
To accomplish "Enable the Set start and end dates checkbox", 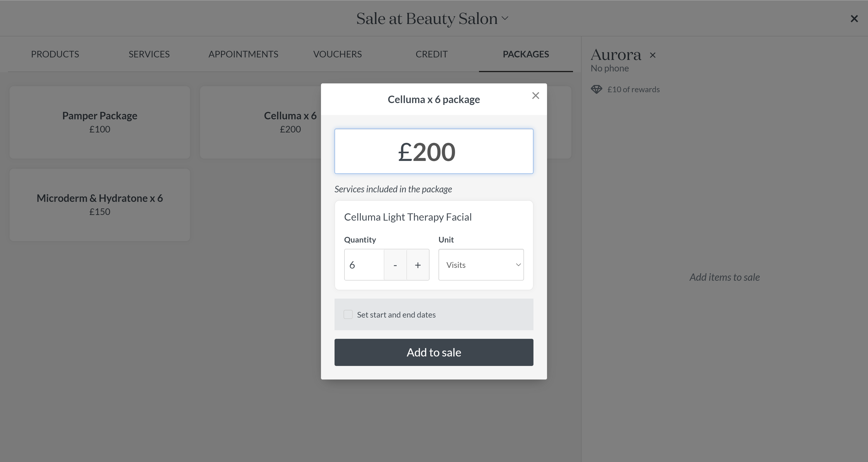I will point(348,314).
